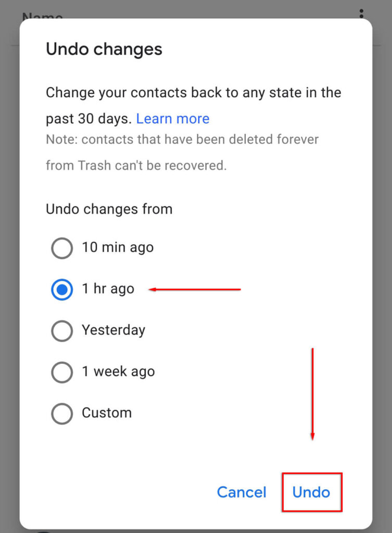Click the "Undo changes" dialog title
Viewport: 392px width, 533px height.
104,49
